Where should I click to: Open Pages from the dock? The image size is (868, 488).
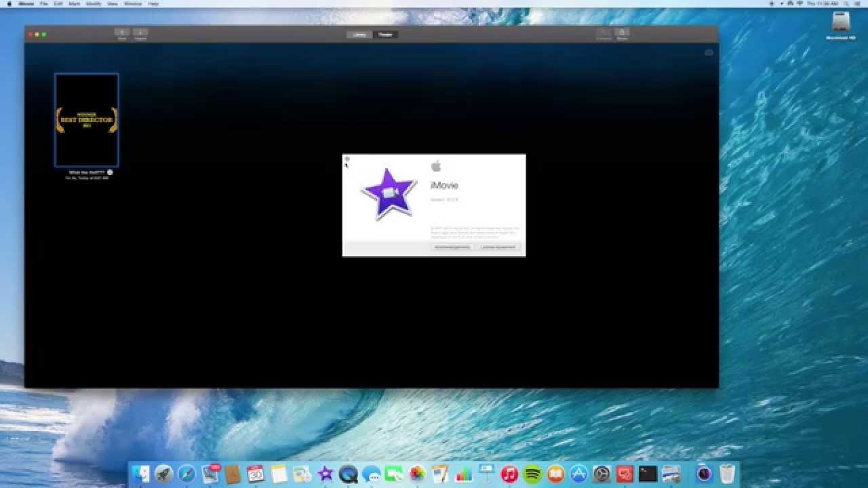(440, 474)
